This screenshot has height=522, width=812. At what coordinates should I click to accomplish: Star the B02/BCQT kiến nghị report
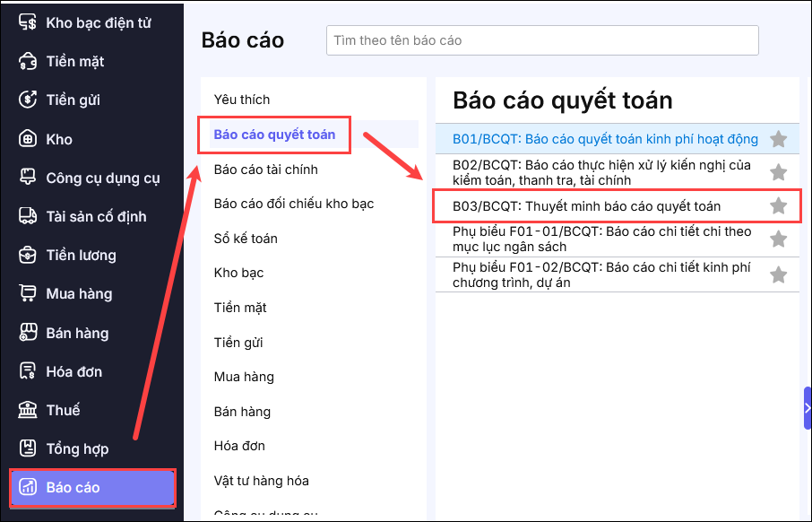[x=778, y=172]
